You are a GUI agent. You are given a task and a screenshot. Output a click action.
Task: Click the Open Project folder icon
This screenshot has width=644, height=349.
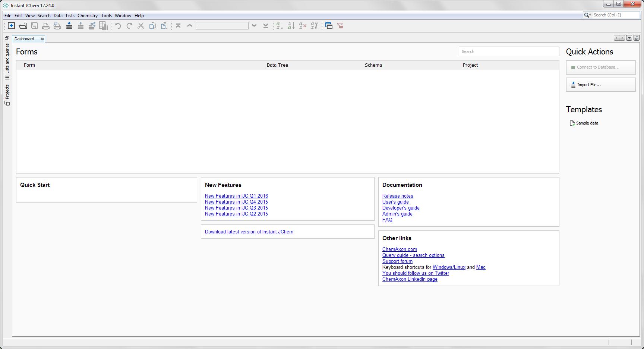[x=23, y=26]
